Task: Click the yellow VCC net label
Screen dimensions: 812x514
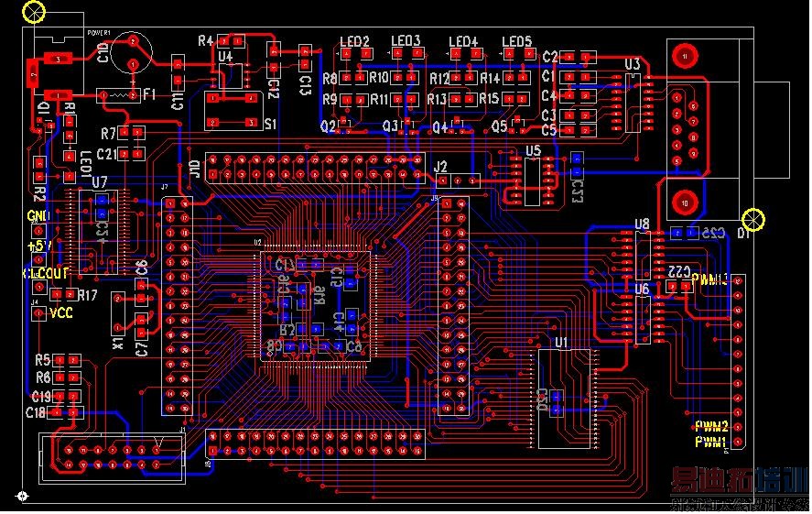Action: point(61,313)
